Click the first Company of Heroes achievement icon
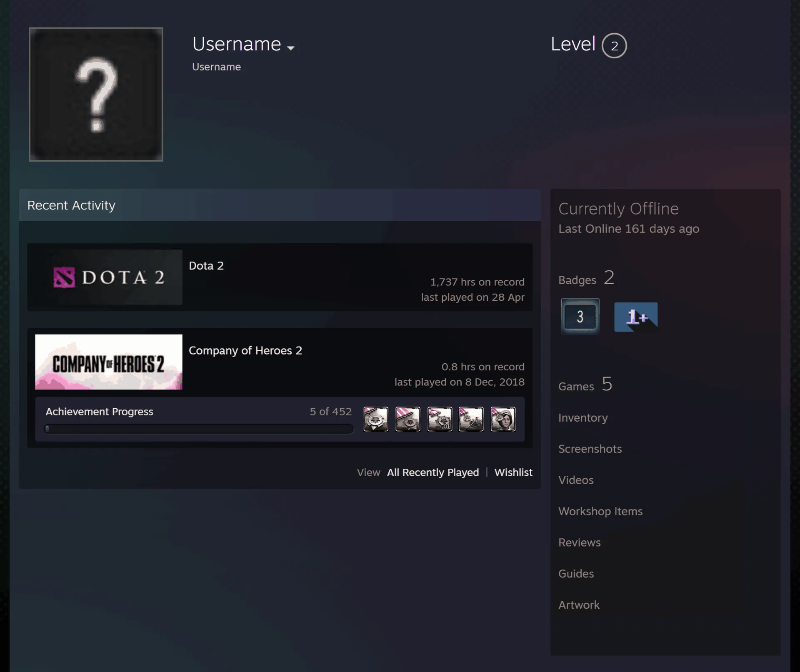 376,419
